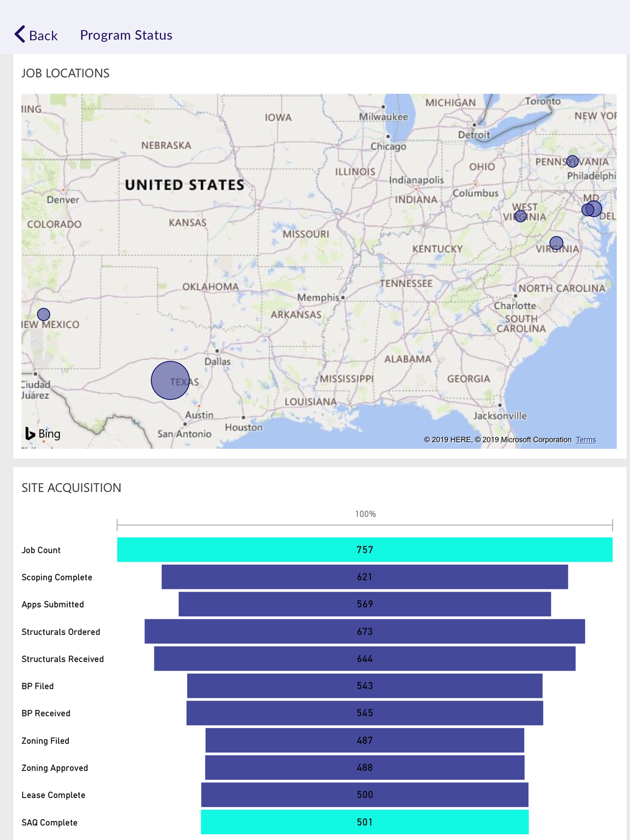Image resolution: width=630 pixels, height=840 pixels.
Task: Select the Scoping Complete bar showing 621
Action: [365, 577]
